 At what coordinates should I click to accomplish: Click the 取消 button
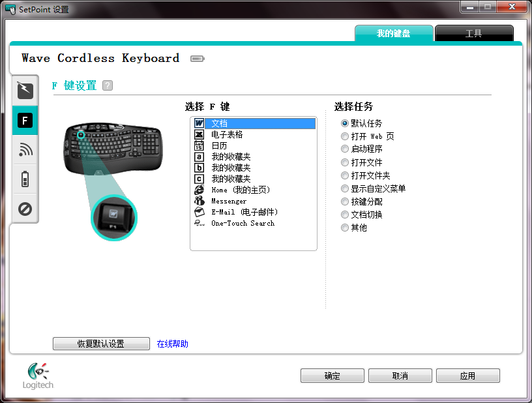click(x=400, y=376)
